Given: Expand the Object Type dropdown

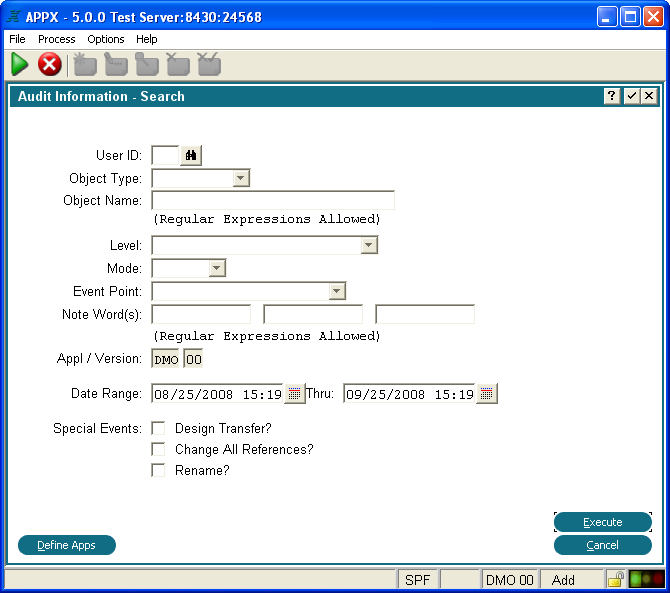Looking at the screenshot, I should 241,178.
